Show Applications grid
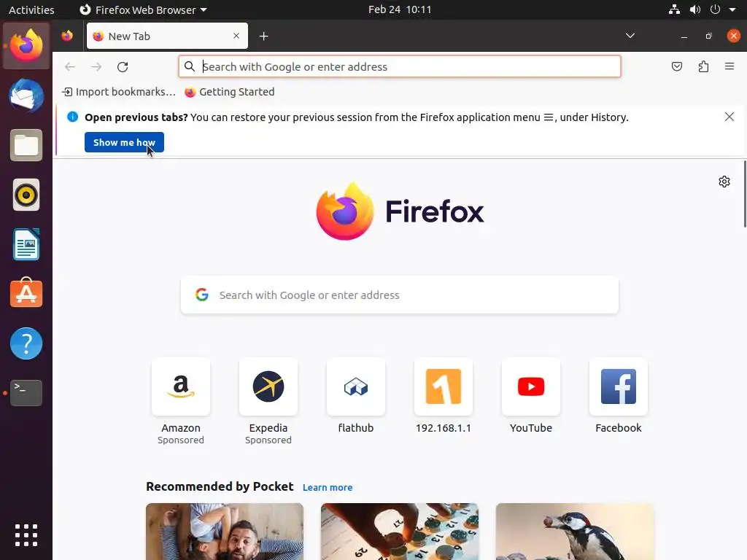Screen dimensions: 747x560 [26, 534]
